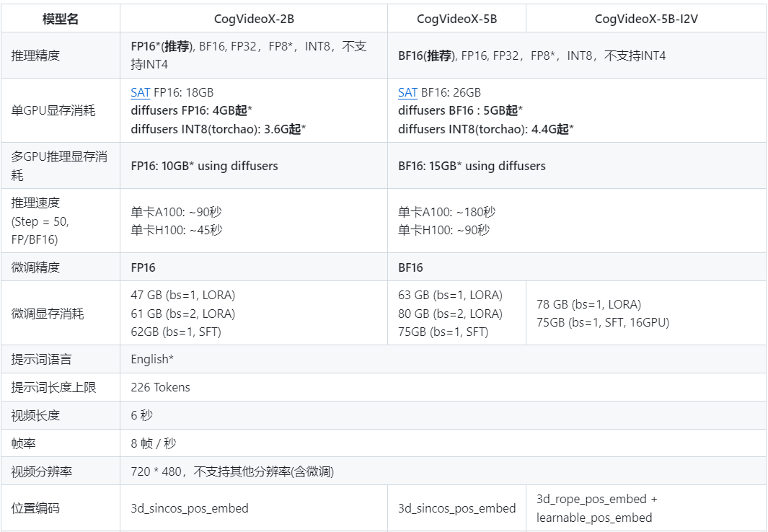
Task: Click the 单GPU显存消耗 row label
Action: click(53, 110)
